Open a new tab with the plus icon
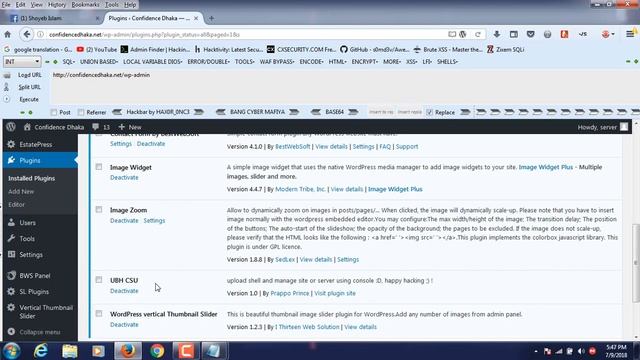Viewport: 640px width, 360px height. (x=211, y=18)
